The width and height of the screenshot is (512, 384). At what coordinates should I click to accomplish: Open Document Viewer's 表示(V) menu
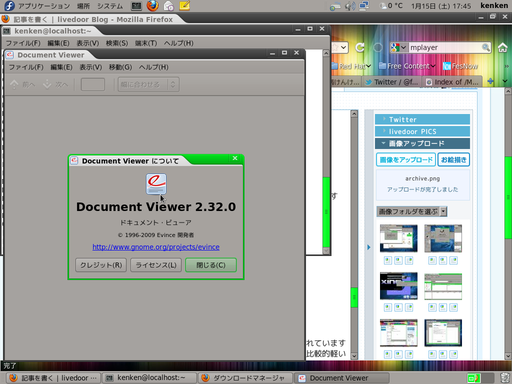(x=91, y=67)
